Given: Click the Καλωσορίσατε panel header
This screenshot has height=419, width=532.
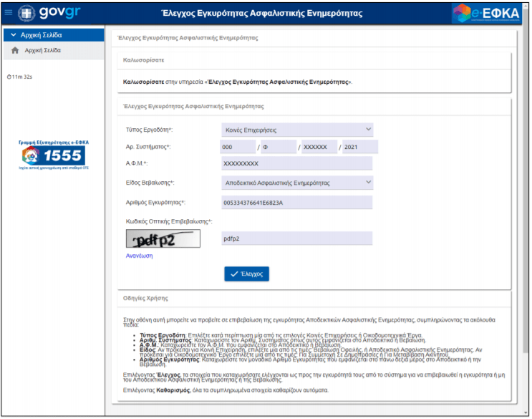Looking at the screenshot, I should [x=314, y=60].
